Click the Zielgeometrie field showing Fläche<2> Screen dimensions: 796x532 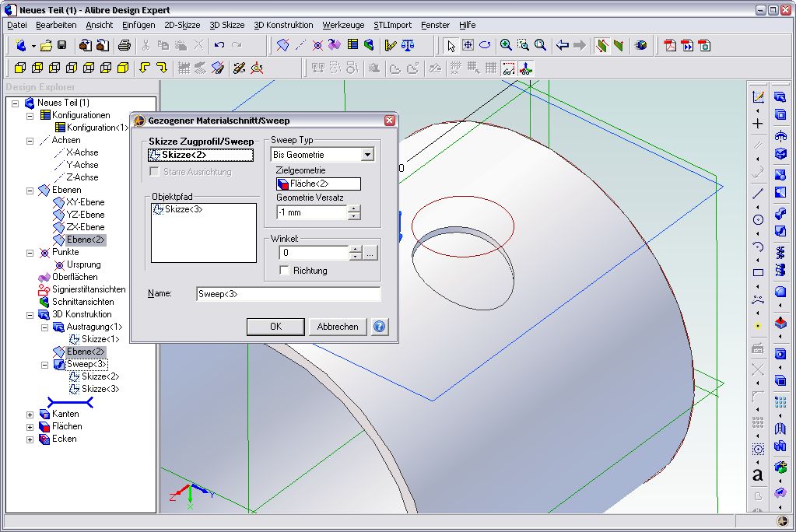click(x=318, y=184)
